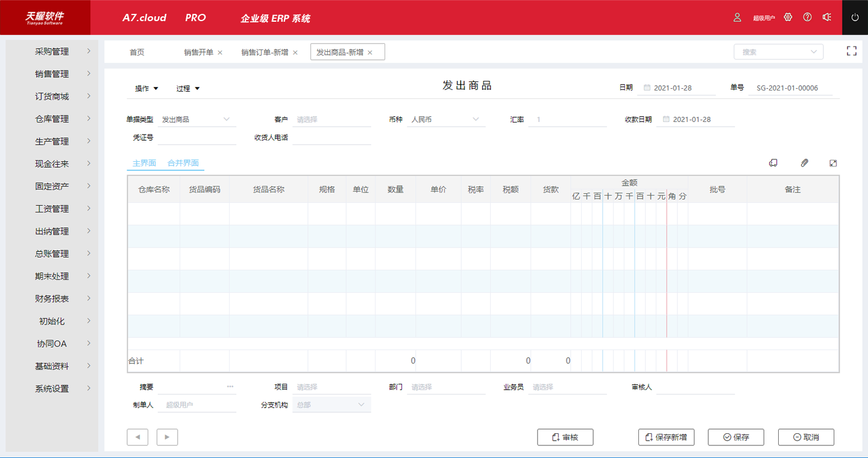
Task: Switch to the 销售订单-新增 tab
Action: [265, 52]
